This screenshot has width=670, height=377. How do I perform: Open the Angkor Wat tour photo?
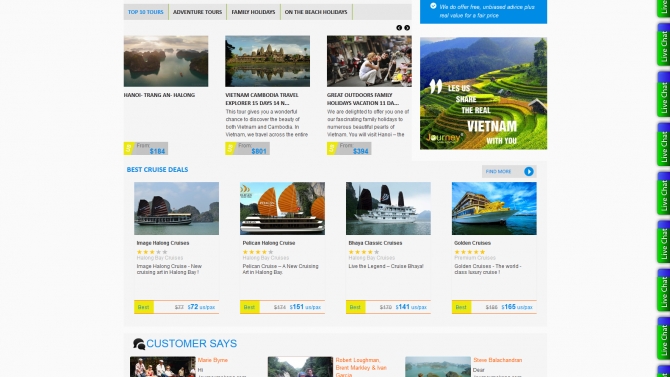tap(267, 61)
